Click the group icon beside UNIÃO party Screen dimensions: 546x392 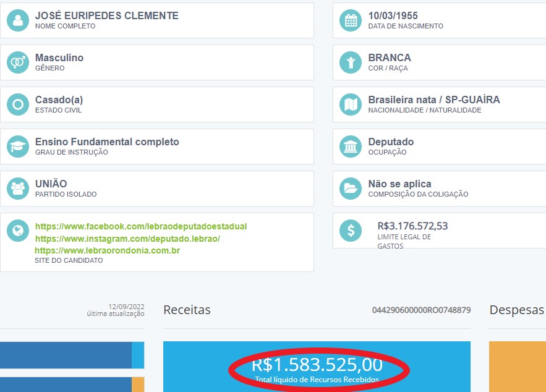pyautogui.click(x=18, y=189)
